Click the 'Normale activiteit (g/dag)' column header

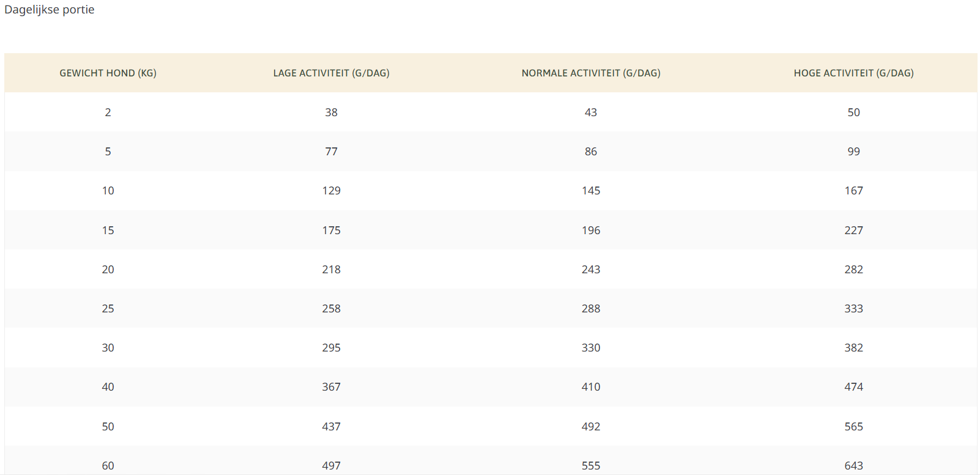[590, 73]
